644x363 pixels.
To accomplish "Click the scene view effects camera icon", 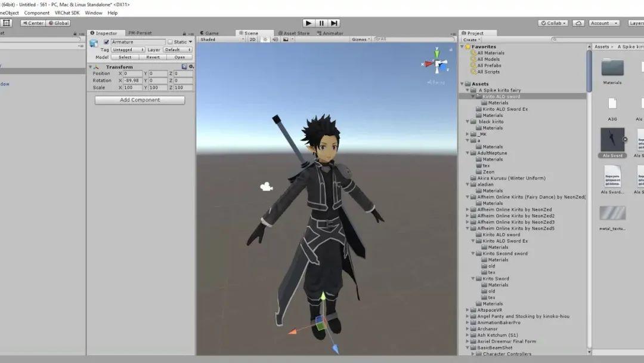I will 287,39.
